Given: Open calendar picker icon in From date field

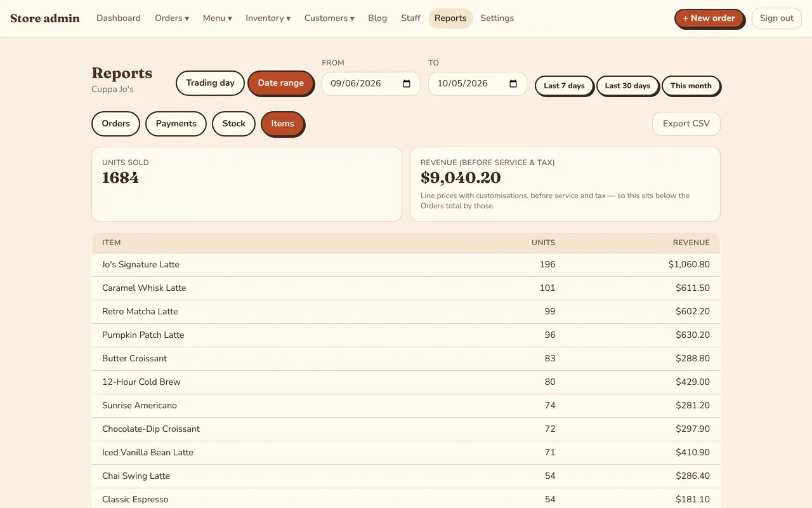Looking at the screenshot, I should 407,84.
